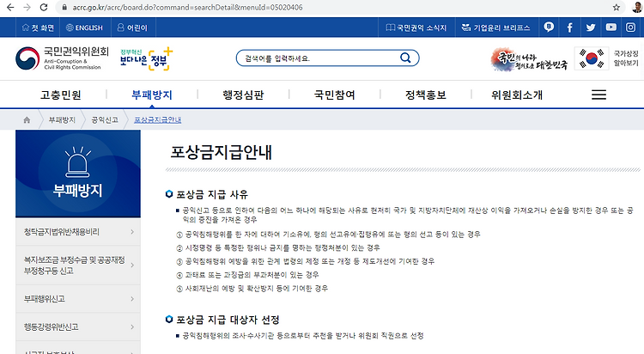Open 국민권익 소식지 newsletter
644x354 pixels.
[416, 27]
